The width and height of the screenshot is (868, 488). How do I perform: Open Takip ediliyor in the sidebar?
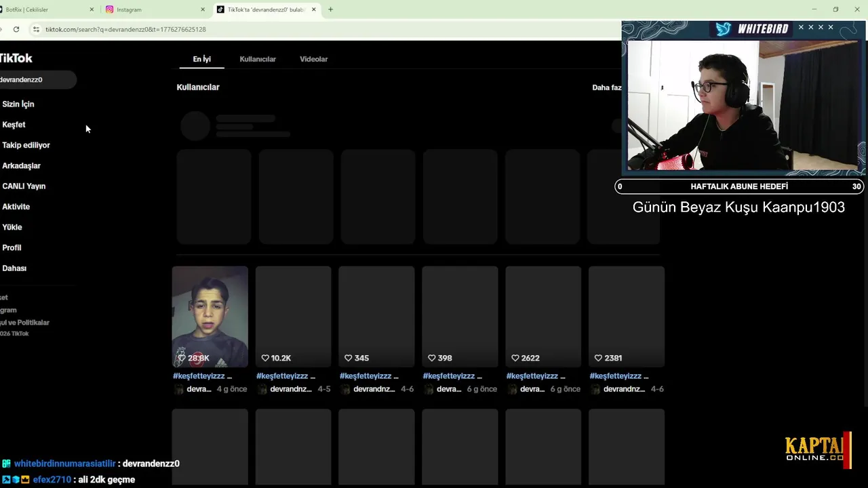[26, 145]
